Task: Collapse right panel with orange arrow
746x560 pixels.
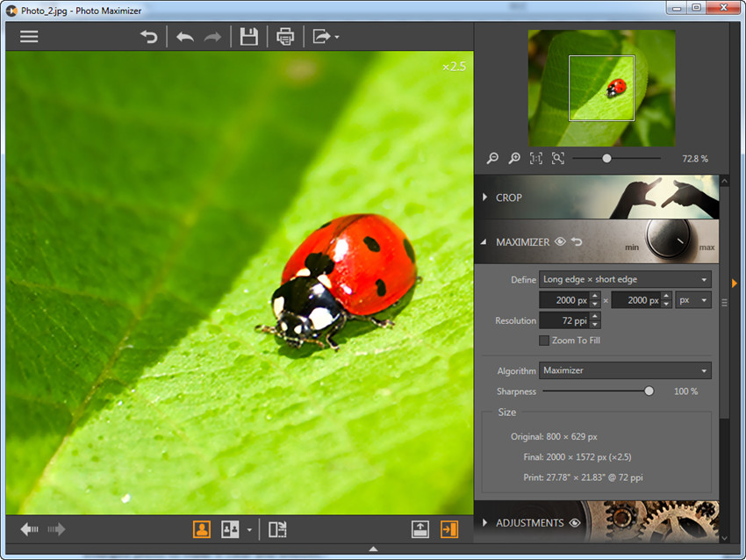Action: click(x=735, y=284)
